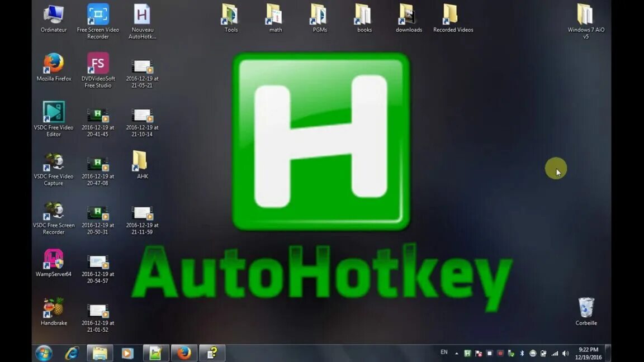
Task: Launch Internet Explorer from the taskbar
Action: coord(72,353)
